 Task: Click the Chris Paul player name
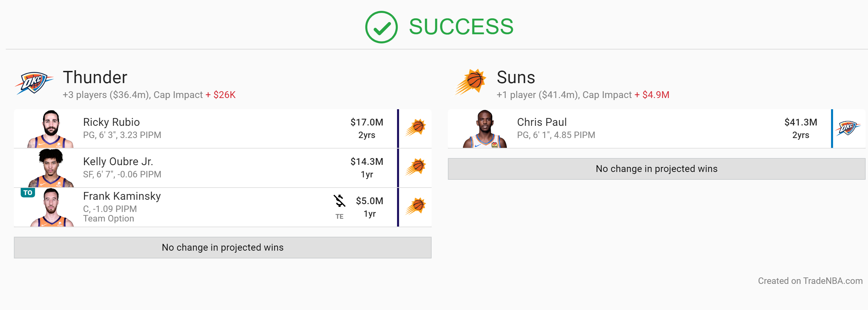click(542, 122)
